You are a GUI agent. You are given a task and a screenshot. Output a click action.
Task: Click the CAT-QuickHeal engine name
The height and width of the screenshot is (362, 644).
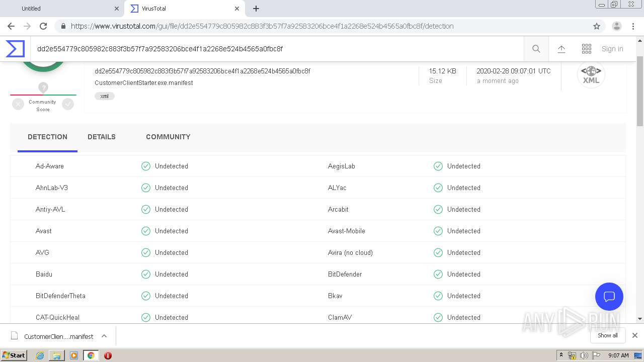tap(57, 317)
